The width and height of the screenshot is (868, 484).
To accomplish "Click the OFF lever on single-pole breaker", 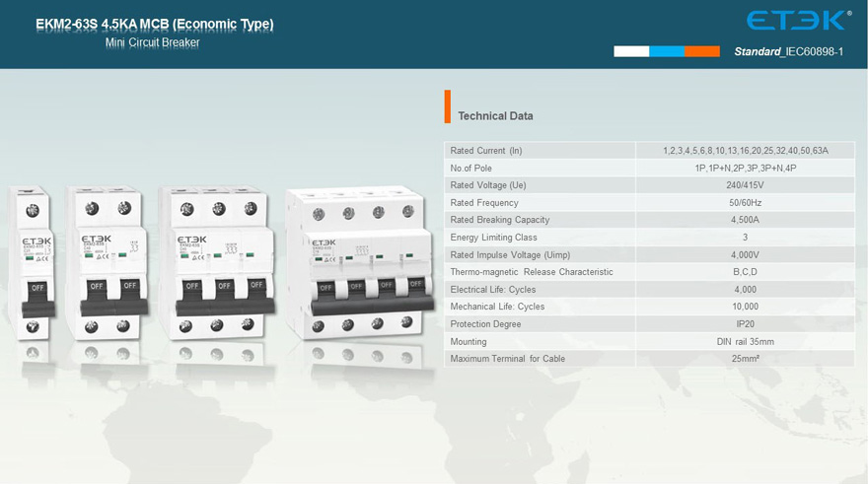I will [37, 298].
